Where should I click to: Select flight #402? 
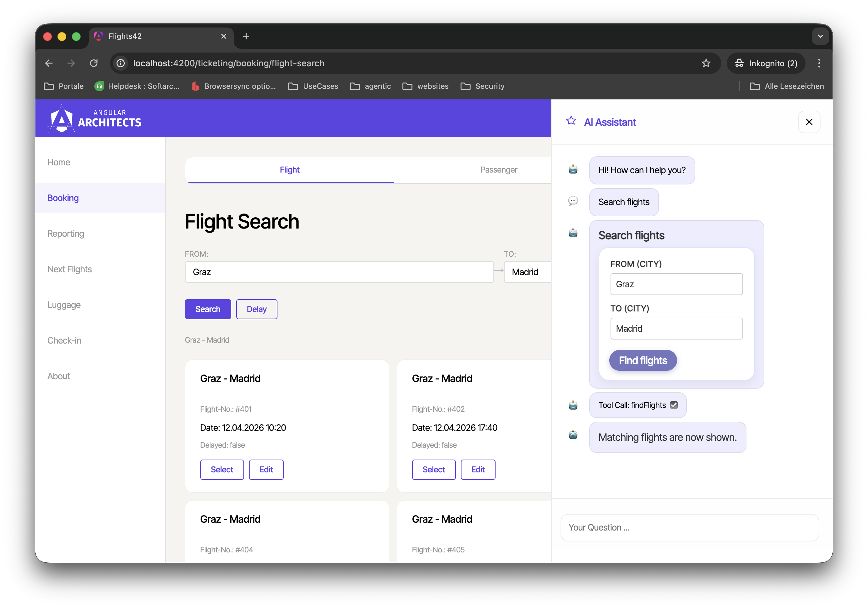click(434, 470)
